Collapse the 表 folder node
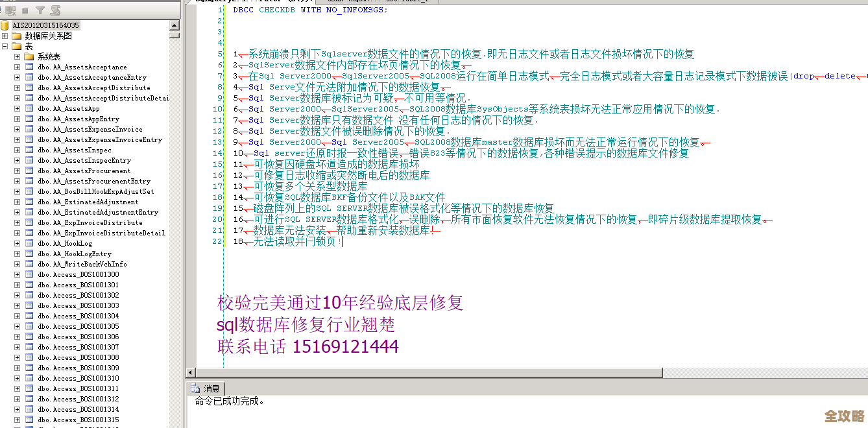This screenshot has height=428, width=868. 5,47
